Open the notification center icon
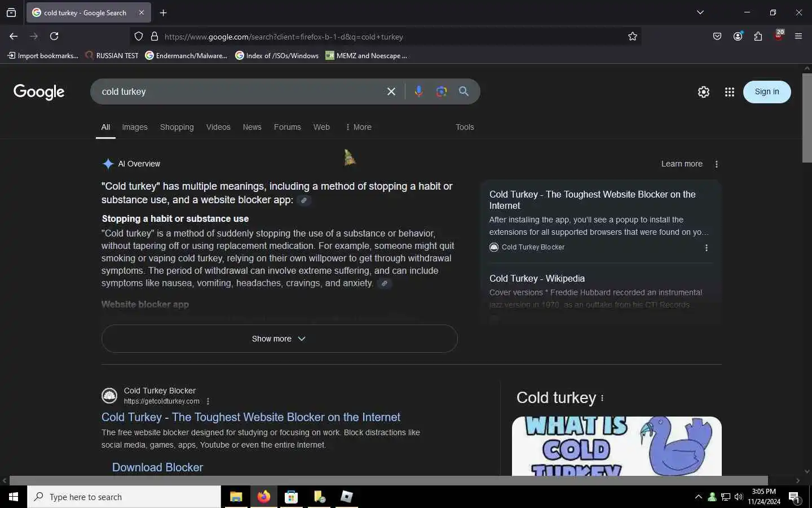 [x=795, y=497]
